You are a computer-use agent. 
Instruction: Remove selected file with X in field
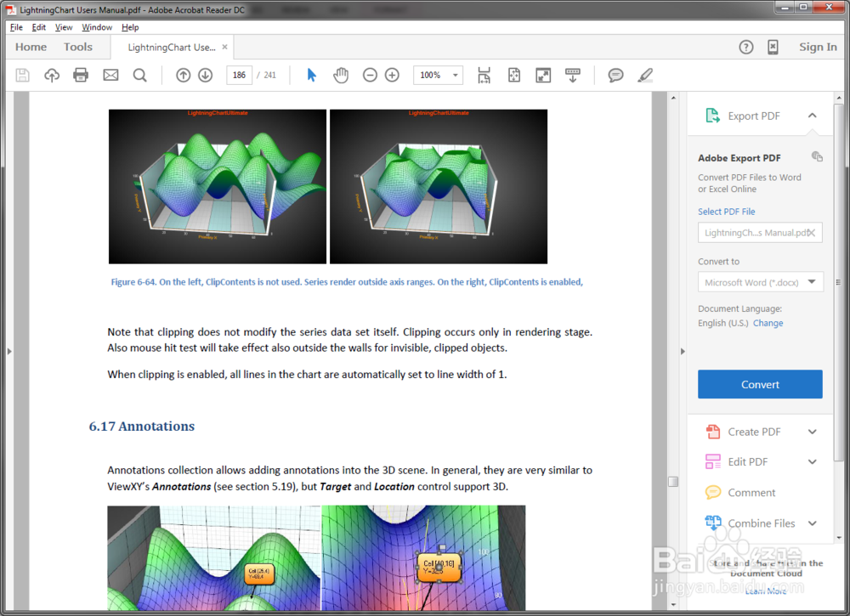click(x=812, y=233)
